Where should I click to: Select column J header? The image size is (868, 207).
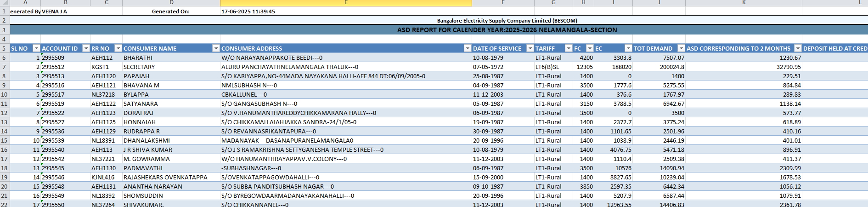[659, 3]
